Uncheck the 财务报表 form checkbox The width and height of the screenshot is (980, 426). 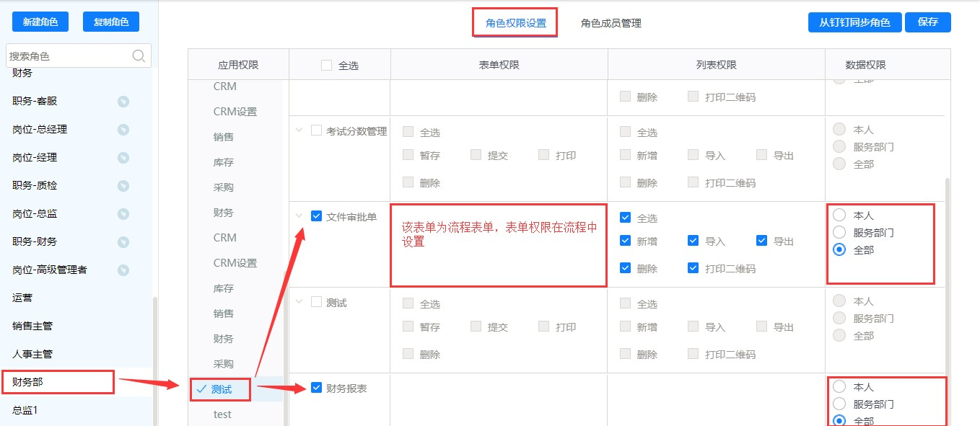click(316, 388)
